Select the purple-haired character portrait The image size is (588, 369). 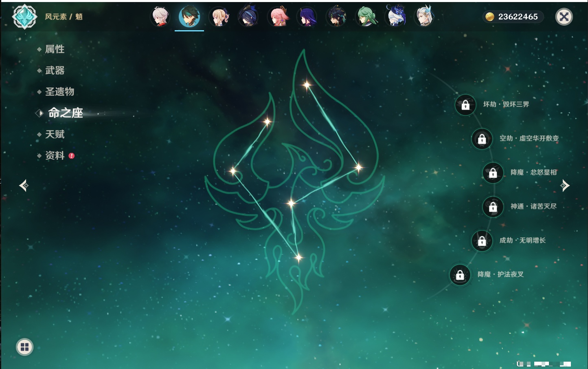point(307,17)
